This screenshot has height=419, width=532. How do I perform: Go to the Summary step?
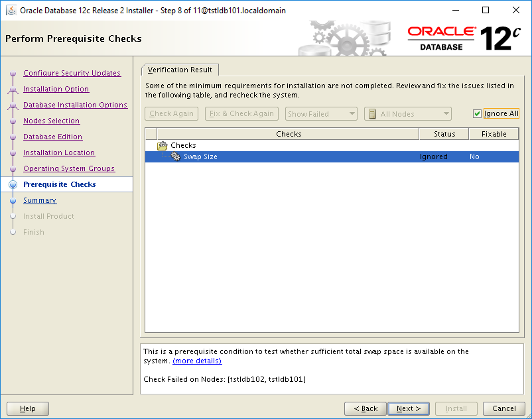(40, 200)
